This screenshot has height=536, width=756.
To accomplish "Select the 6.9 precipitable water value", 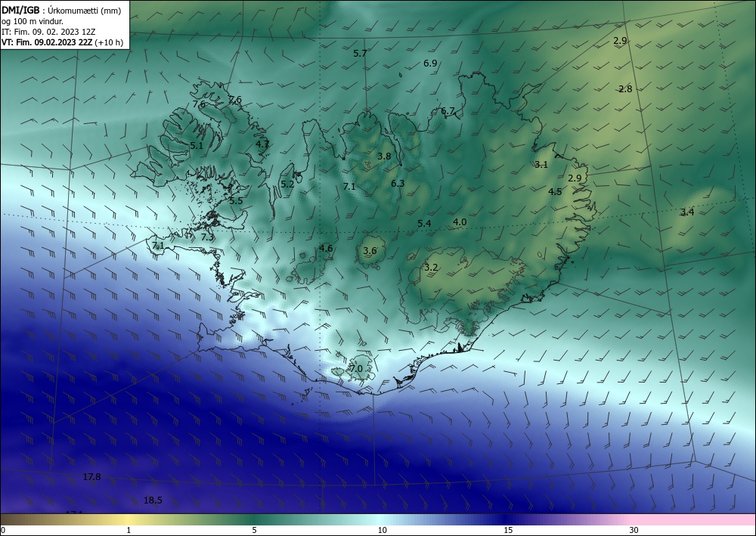I will click(x=430, y=64).
